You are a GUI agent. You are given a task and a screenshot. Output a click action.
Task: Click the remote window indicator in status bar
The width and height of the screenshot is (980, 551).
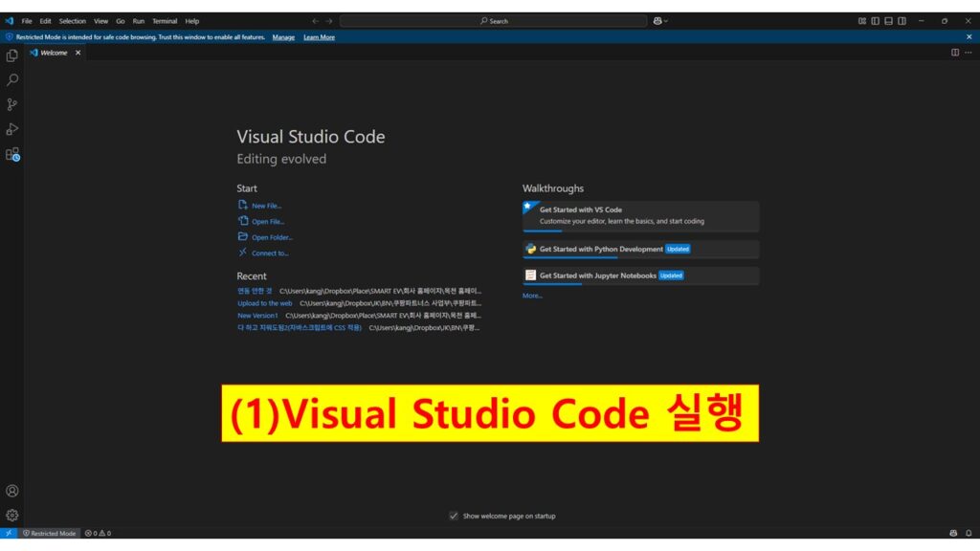(x=9, y=534)
